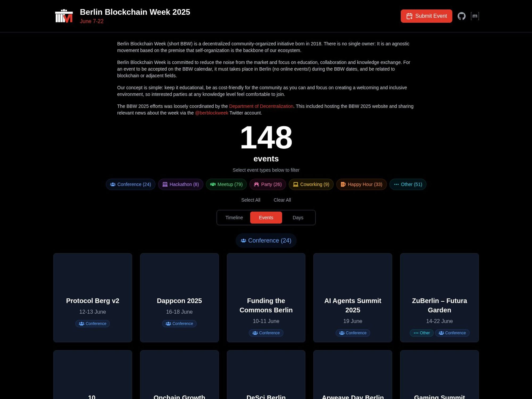Switch to the Days tab
The height and width of the screenshot is (399, 532).
298,217
